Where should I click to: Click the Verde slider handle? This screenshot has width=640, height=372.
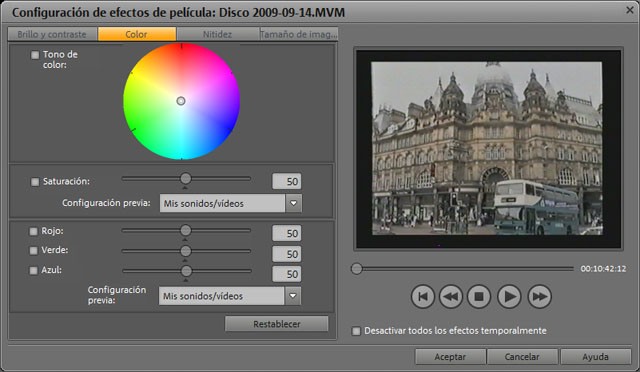point(186,251)
